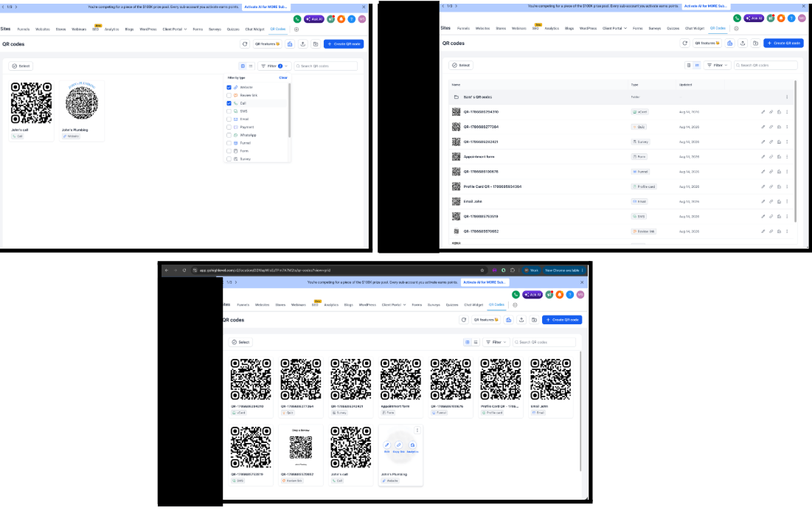The height and width of the screenshot is (513, 812).
Task: Open WordPress tab in filter-popup screenshot
Action: pos(148,29)
